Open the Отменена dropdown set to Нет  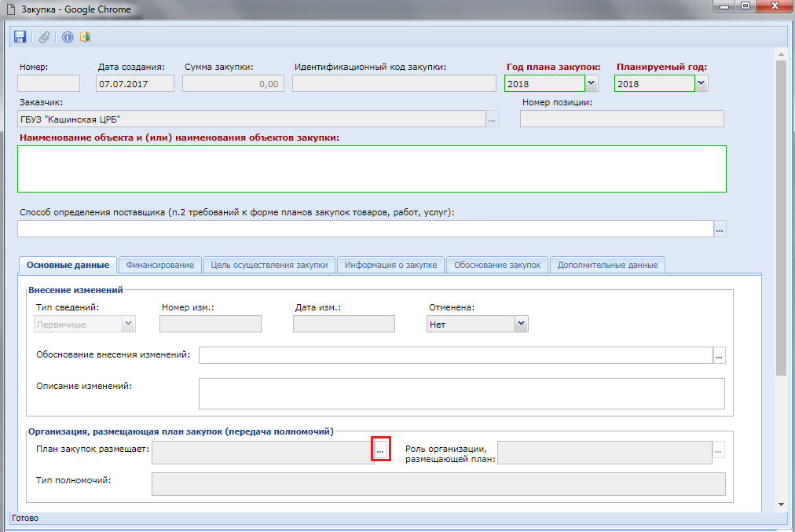(520, 324)
